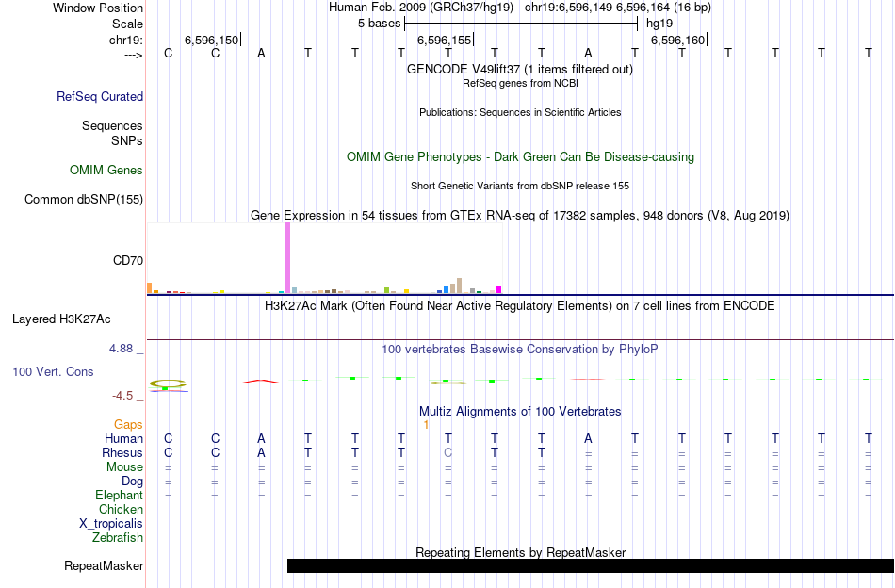The image size is (895, 588).
Task: Click the Window Position label
Action: pos(98,8)
